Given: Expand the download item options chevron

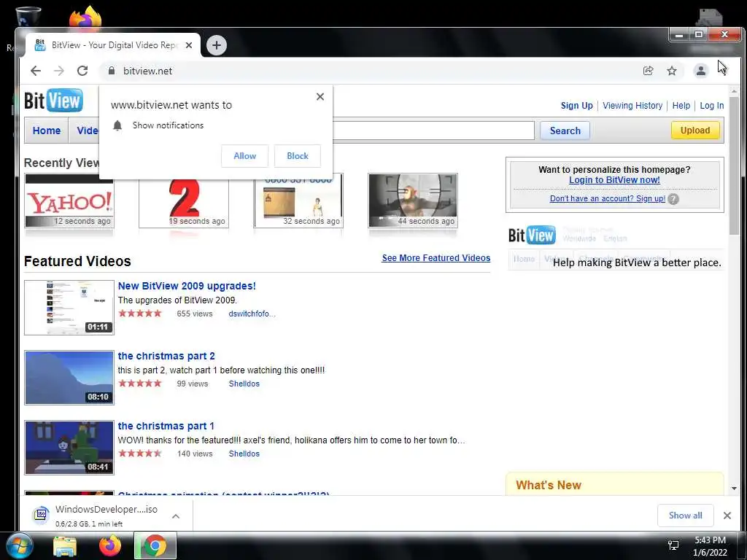Looking at the screenshot, I should [176, 516].
